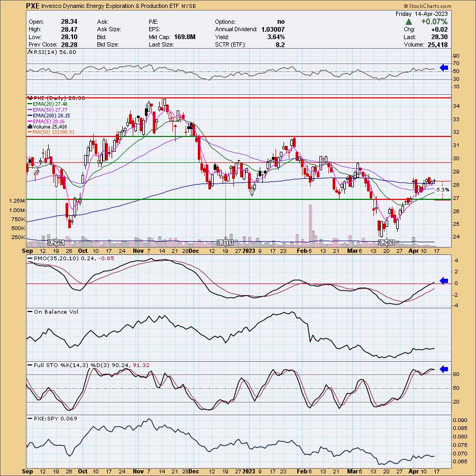Click the 0.090 ratio axis label
The image size is (476, 476).
pyautogui.click(x=460, y=420)
